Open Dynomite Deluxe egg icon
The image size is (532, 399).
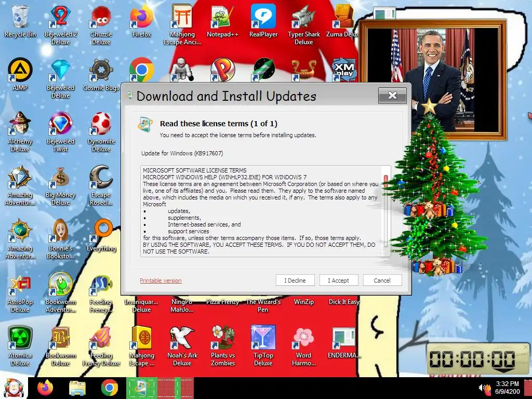[101, 131]
